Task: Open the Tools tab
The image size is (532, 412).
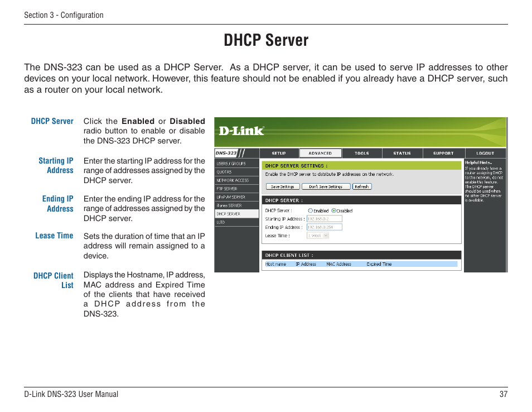Action: coord(362,153)
